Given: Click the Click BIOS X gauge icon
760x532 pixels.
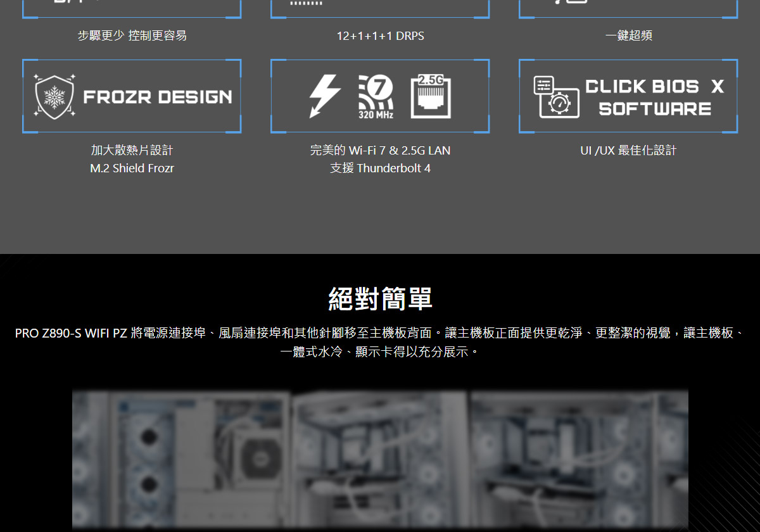Looking at the screenshot, I should tap(556, 97).
